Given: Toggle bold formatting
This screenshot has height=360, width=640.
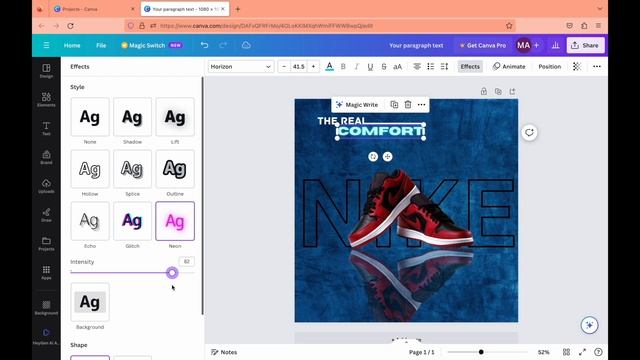Looking at the screenshot, I should [343, 67].
